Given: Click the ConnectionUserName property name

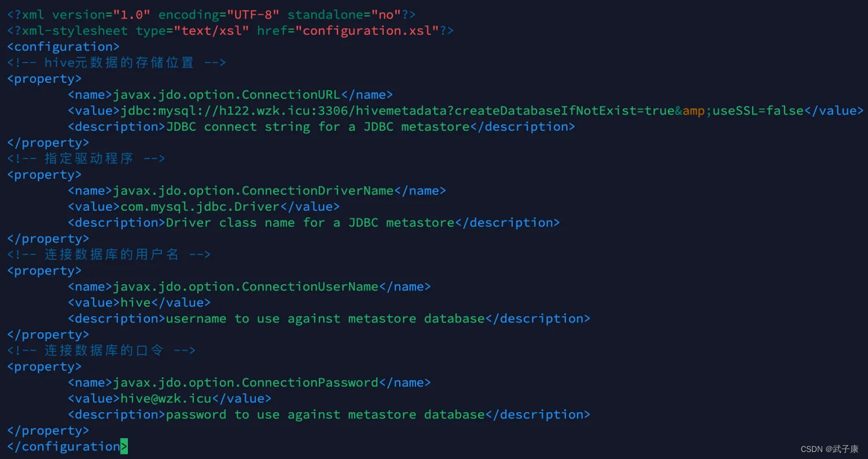Looking at the screenshot, I should click(x=246, y=287).
